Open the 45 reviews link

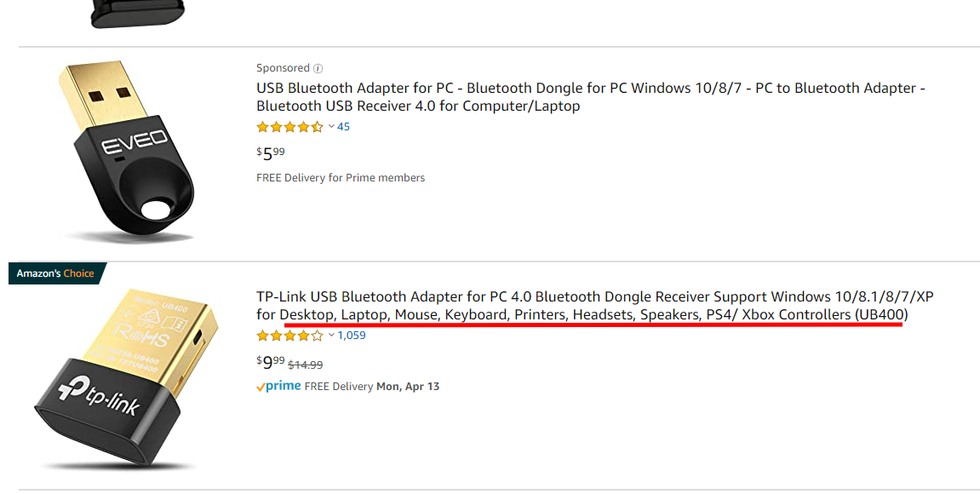343,127
